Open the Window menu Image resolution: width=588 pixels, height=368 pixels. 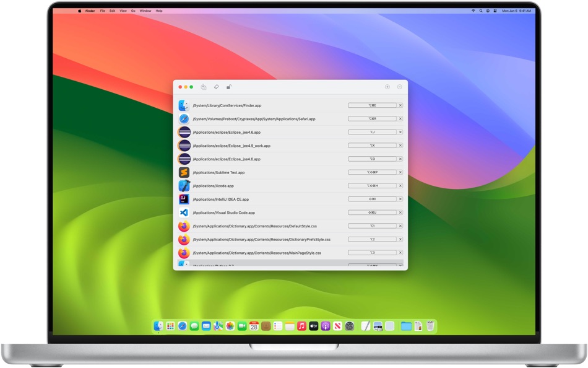coord(145,11)
